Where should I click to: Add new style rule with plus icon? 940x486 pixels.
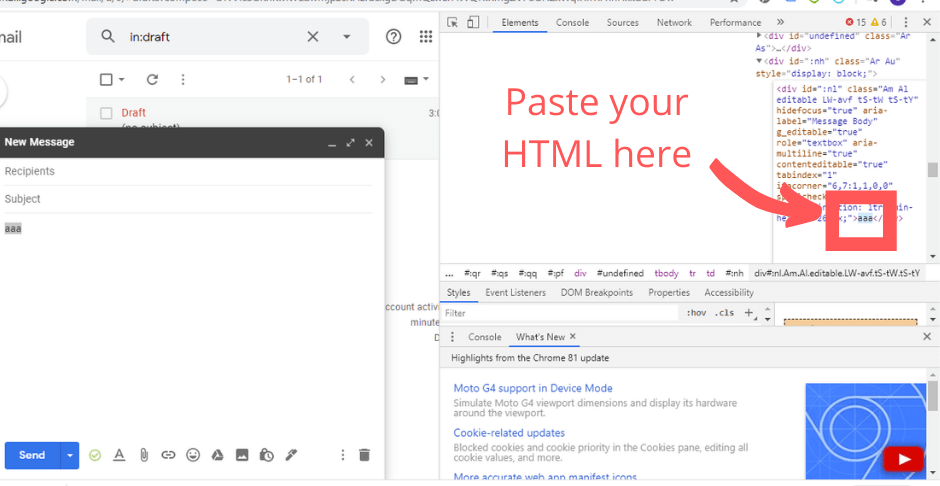pyautogui.click(x=748, y=312)
